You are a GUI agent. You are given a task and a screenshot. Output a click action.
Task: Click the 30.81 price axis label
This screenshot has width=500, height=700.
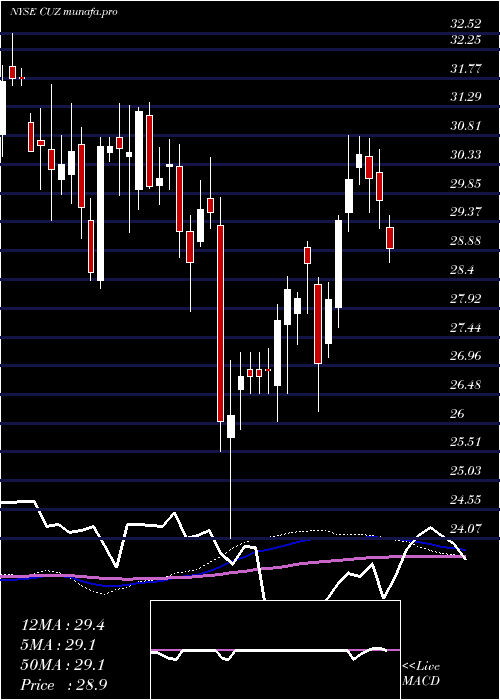(466, 126)
